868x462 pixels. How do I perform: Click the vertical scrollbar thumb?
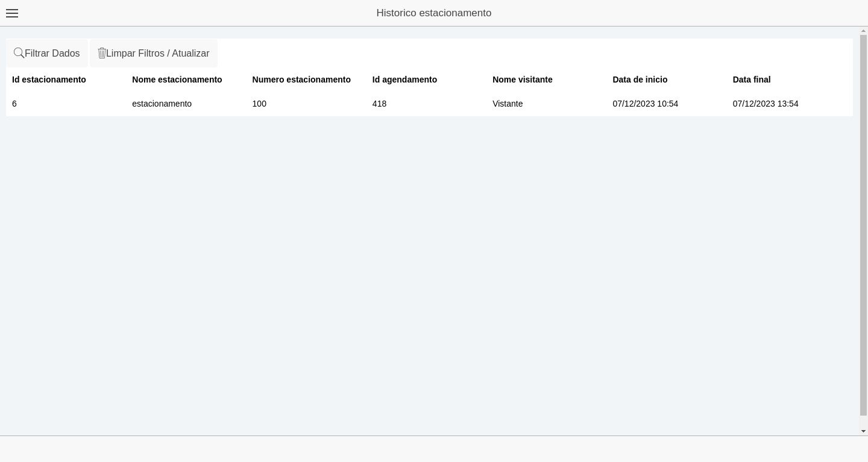coord(863,223)
